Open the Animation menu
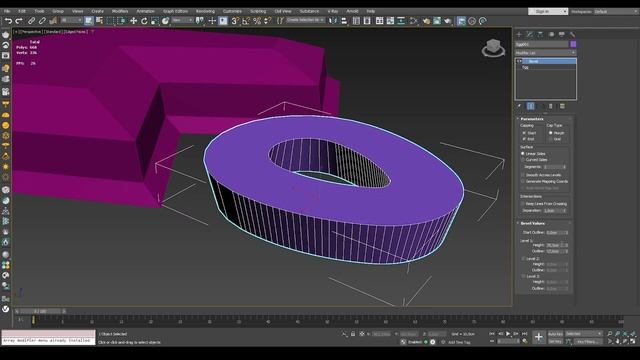Screen dimensions: 640x360 coord(145,11)
